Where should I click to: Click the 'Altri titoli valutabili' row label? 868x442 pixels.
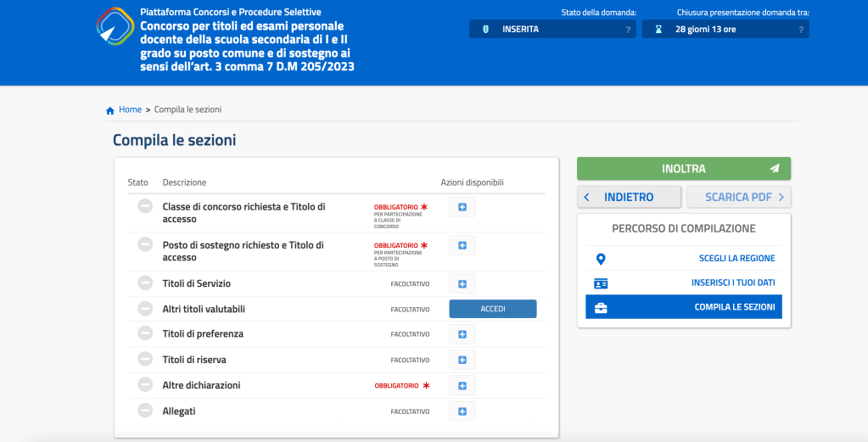[204, 309]
